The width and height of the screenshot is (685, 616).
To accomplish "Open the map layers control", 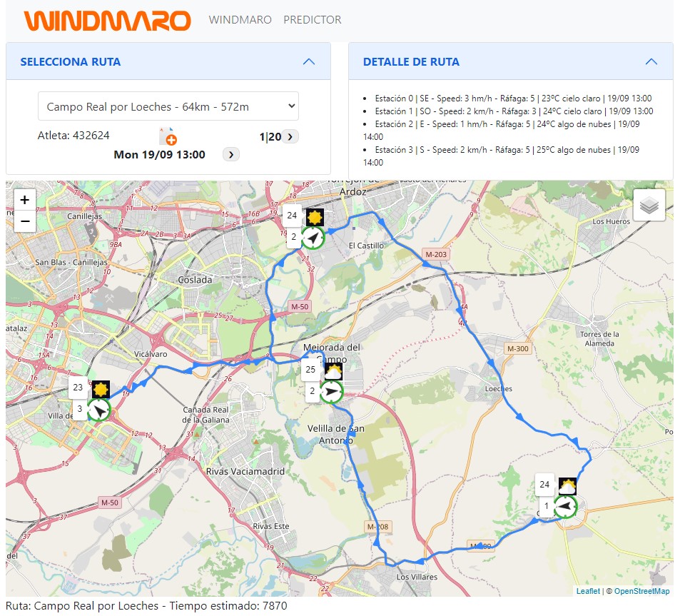I will [x=649, y=206].
